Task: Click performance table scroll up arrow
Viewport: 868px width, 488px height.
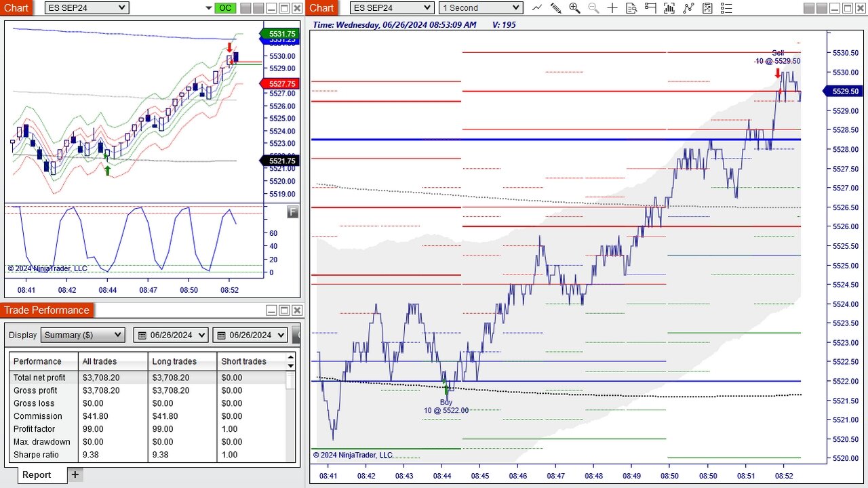Action: [291, 357]
